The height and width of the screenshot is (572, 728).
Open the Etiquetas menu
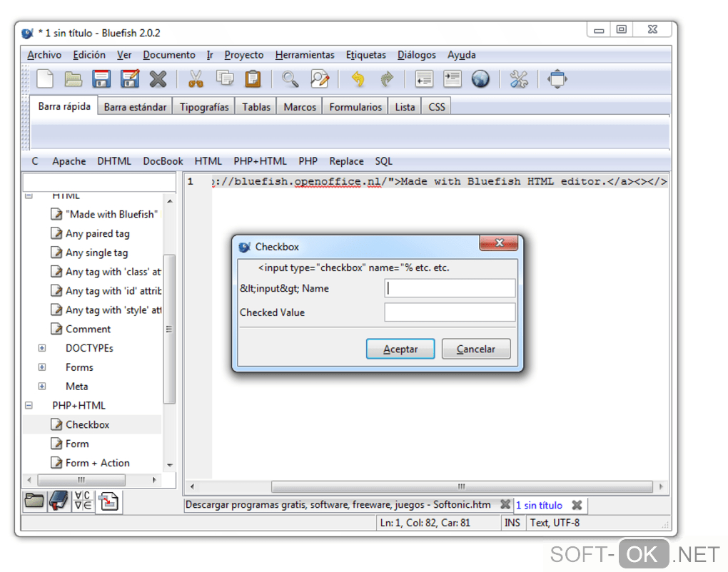click(366, 55)
